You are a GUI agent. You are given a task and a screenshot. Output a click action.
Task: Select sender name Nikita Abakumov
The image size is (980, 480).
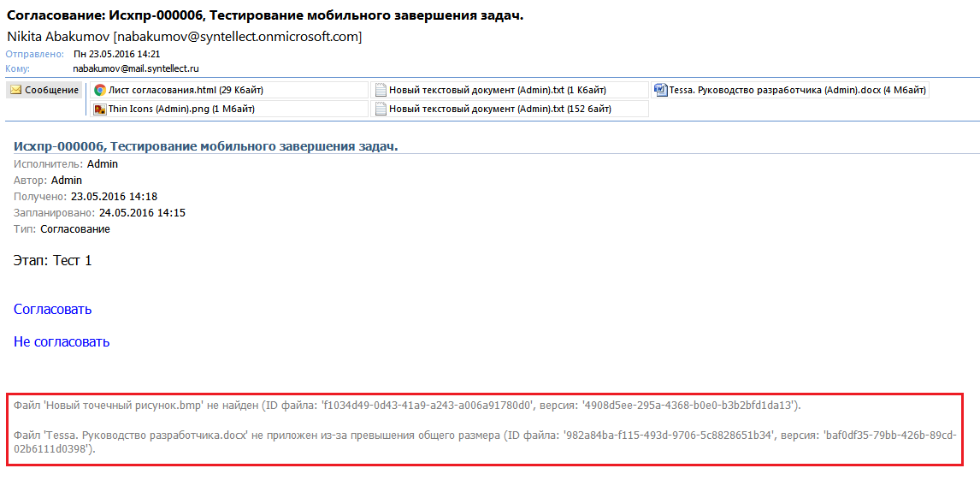click(x=58, y=37)
